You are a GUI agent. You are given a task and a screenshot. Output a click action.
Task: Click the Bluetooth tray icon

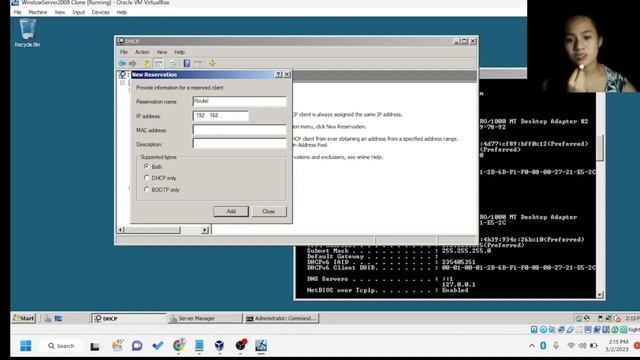543,345
